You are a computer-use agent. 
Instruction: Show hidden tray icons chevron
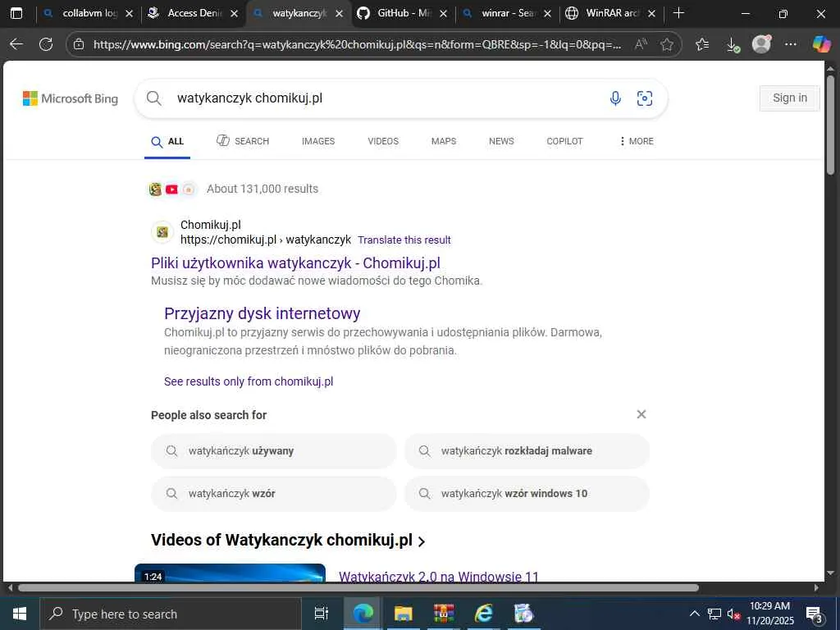[x=694, y=614]
